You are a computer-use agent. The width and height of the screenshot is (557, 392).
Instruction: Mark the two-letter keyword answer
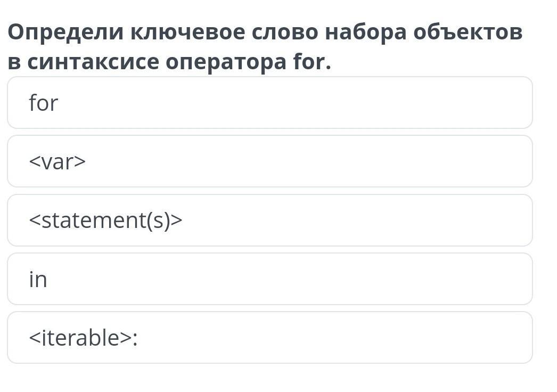pyautogui.click(x=269, y=279)
